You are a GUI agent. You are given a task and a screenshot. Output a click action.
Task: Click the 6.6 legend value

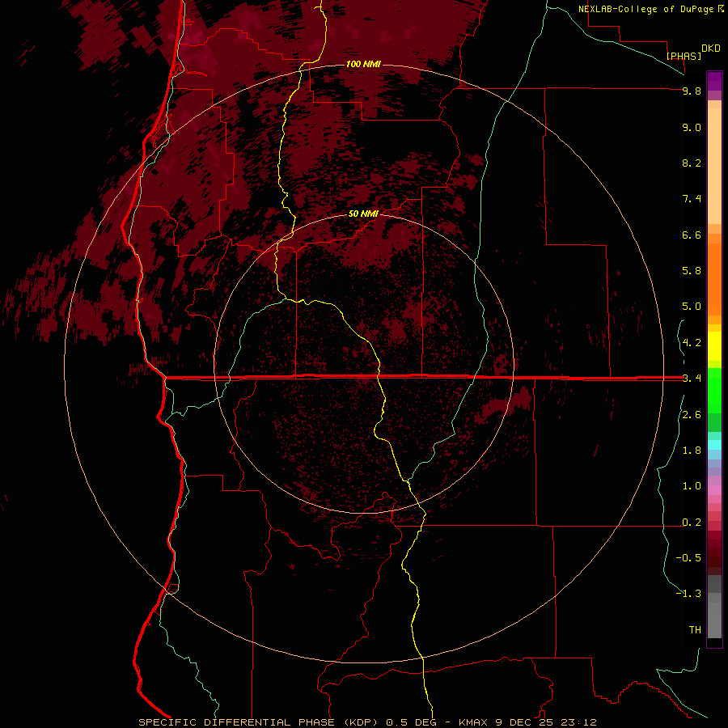pyautogui.click(x=692, y=235)
